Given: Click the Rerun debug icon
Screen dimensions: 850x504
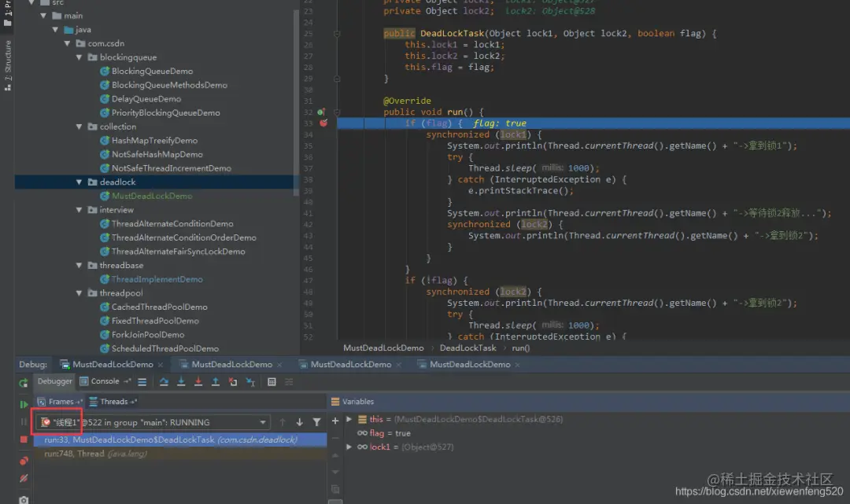Looking at the screenshot, I should pyautogui.click(x=24, y=383).
